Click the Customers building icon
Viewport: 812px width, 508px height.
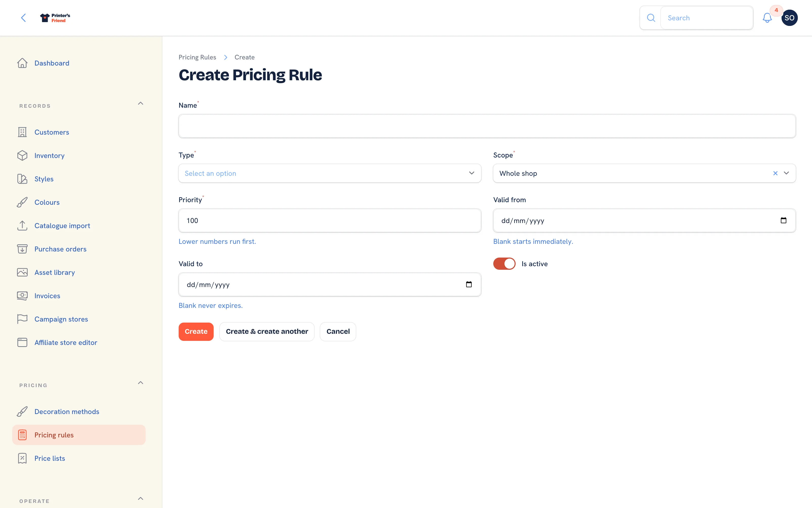pos(22,132)
